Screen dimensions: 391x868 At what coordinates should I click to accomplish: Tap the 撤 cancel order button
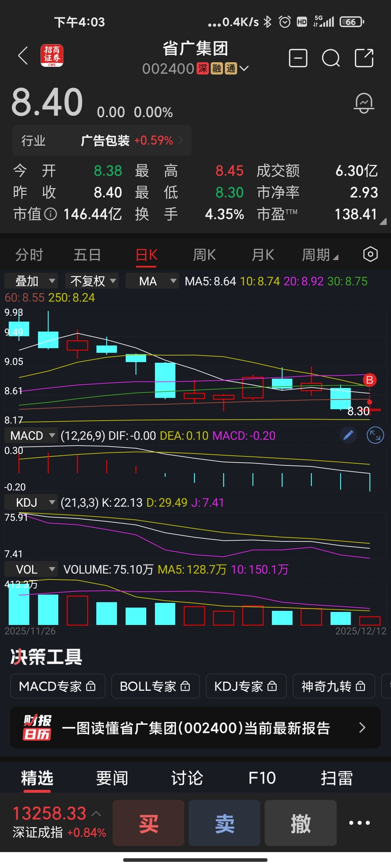point(300,823)
